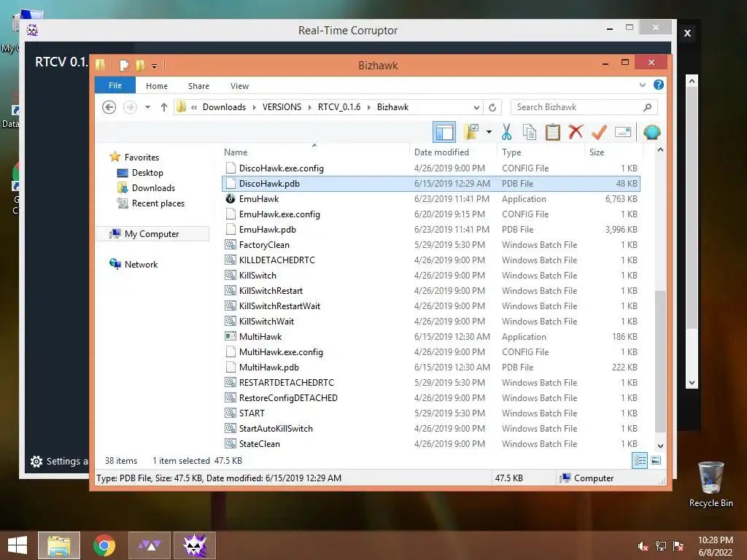Click the muted volume tray icon

(643, 546)
